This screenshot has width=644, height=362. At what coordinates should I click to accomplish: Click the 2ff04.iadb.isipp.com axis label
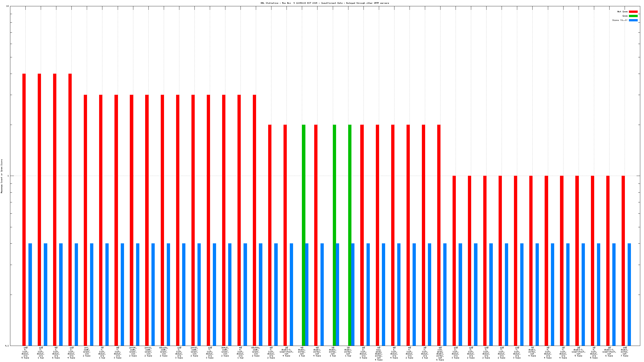(x=133, y=351)
